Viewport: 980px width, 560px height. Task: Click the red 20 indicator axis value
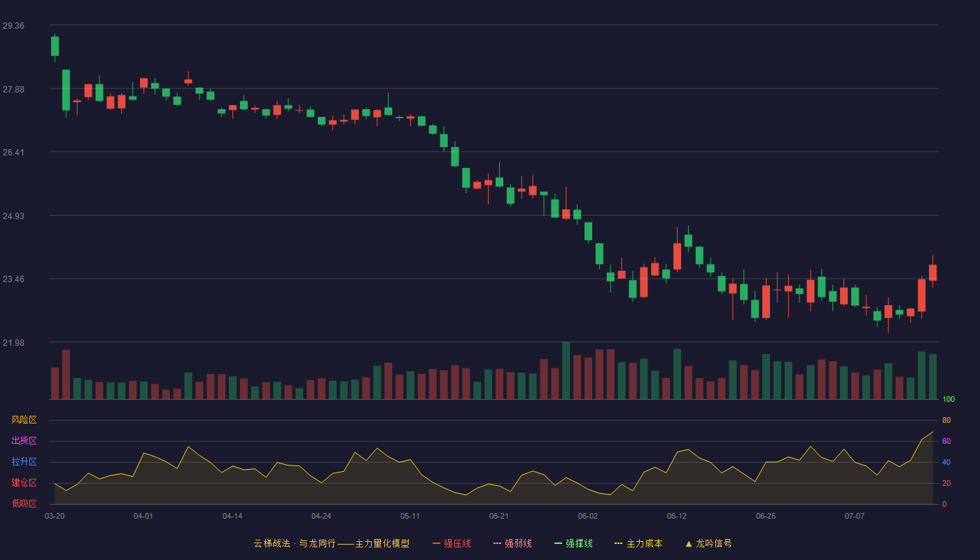946,484
